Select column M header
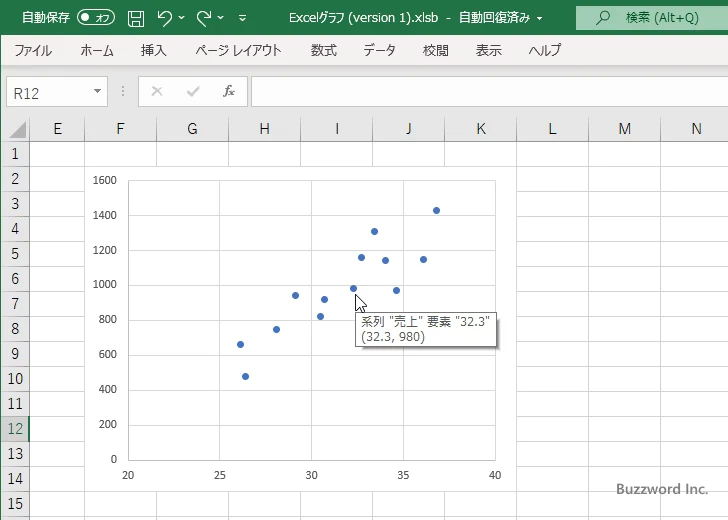The width and height of the screenshot is (728, 520). [x=624, y=129]
